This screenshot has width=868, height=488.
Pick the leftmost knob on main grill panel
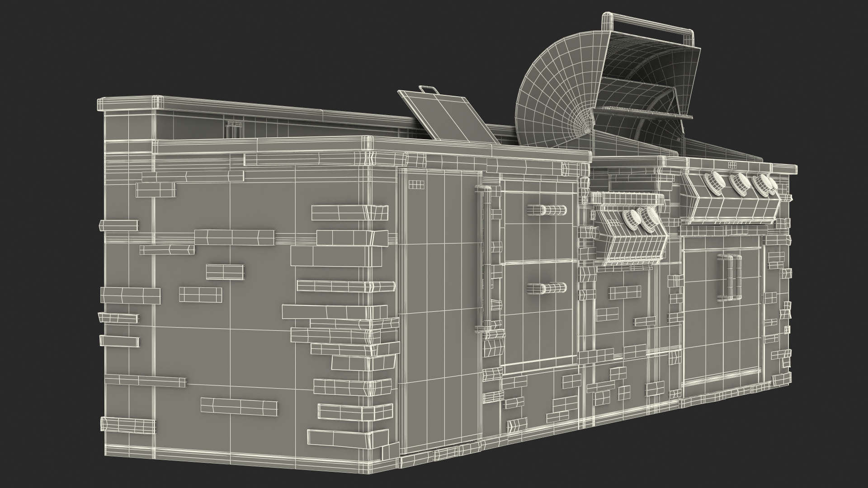714,183
